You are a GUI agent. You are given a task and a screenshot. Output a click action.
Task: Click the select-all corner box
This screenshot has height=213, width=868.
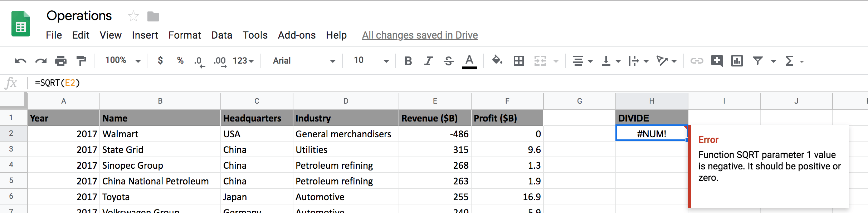point(14,100)
